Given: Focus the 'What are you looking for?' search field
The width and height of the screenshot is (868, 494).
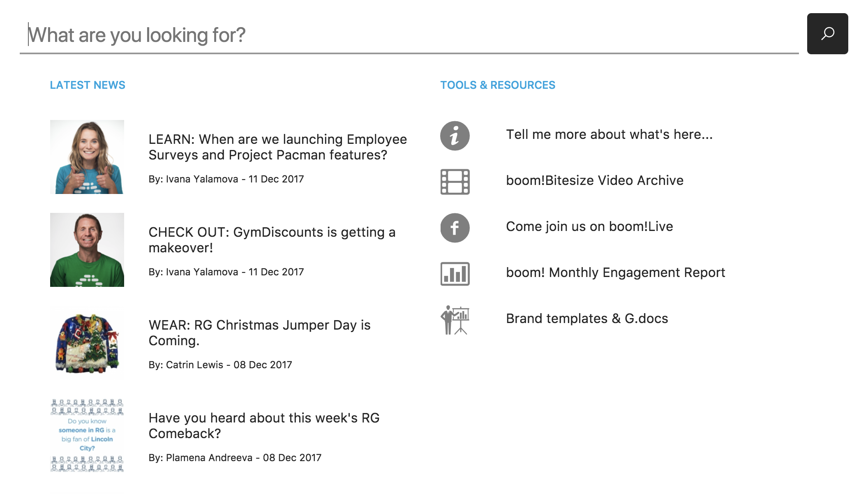Looking at the screenshot, I should click(x=409, y=35).
